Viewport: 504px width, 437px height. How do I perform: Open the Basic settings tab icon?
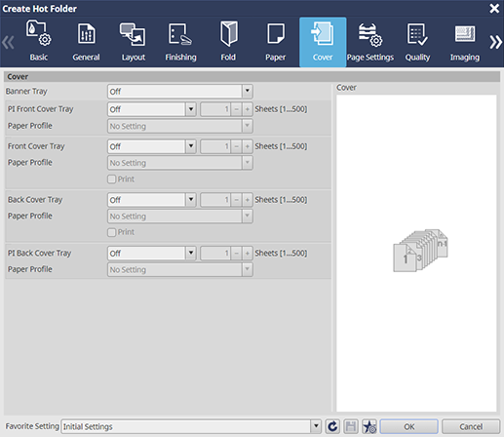tap(38, 34)
